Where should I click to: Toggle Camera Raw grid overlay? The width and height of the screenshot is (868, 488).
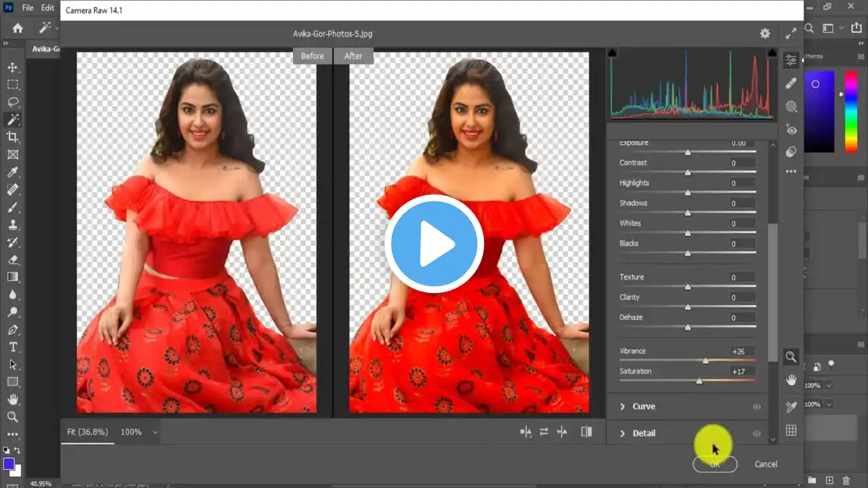(x=791, y=430)
